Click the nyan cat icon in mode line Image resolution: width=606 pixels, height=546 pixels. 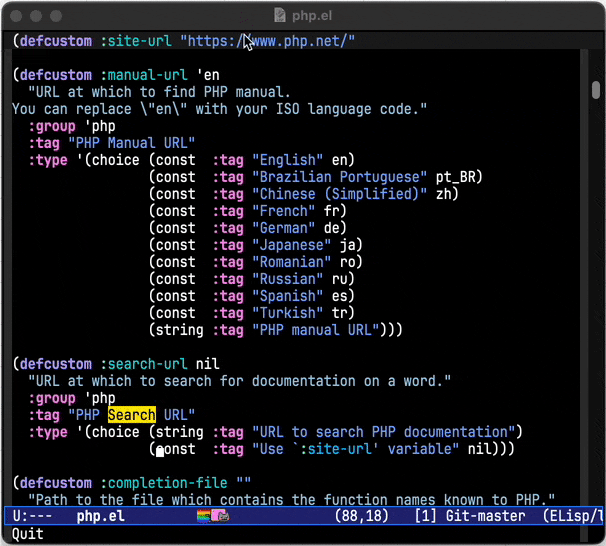[x=213, y=515]
